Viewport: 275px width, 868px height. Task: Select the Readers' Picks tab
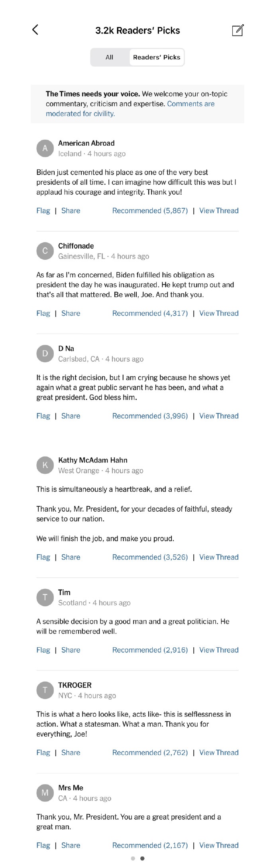[x=157, y=57]
